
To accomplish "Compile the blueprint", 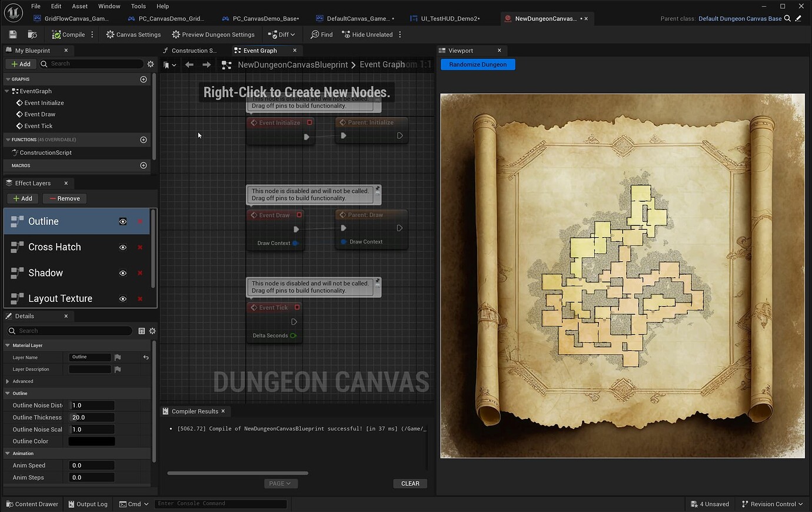I will point(69,34).
